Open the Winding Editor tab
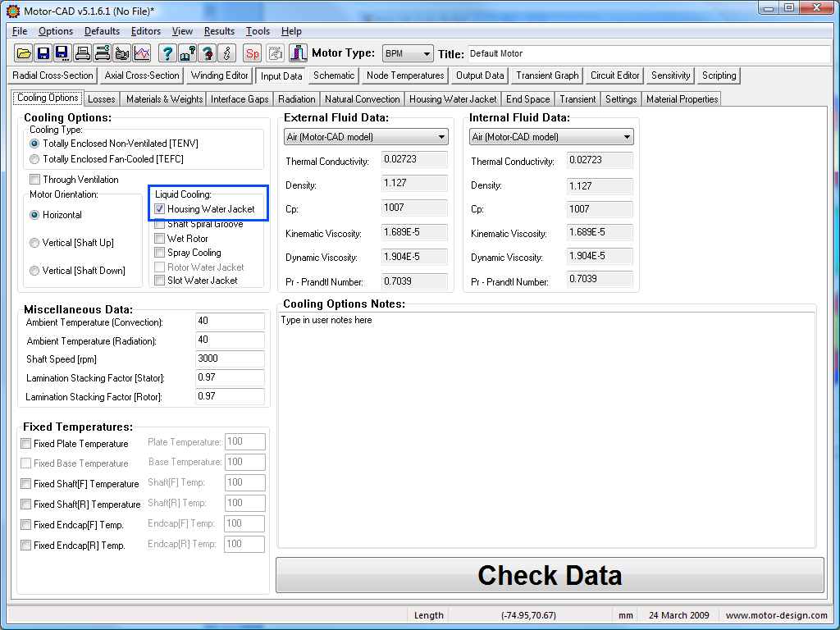 click(x=219, y=75)
